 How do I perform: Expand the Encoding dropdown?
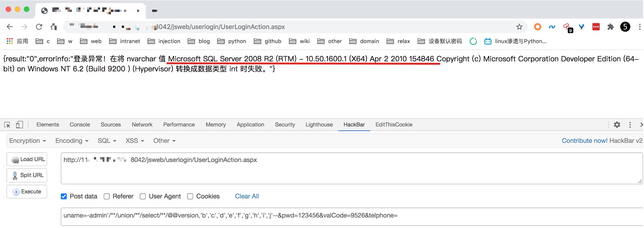click(72, 141)
